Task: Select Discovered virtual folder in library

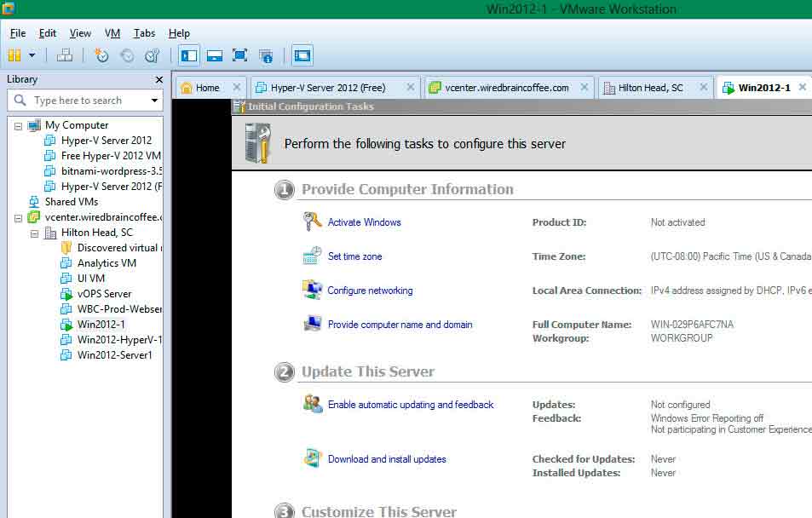Action: [x=119, y=248]
